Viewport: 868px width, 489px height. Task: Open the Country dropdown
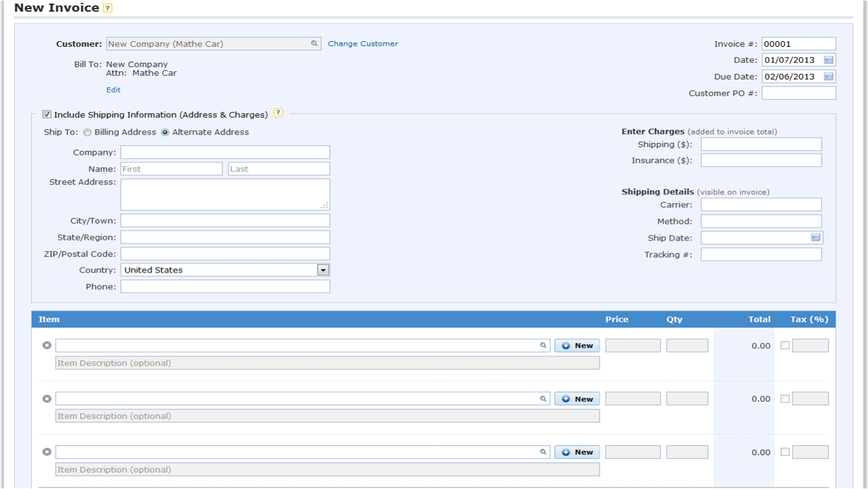click(x=322, y=270)
